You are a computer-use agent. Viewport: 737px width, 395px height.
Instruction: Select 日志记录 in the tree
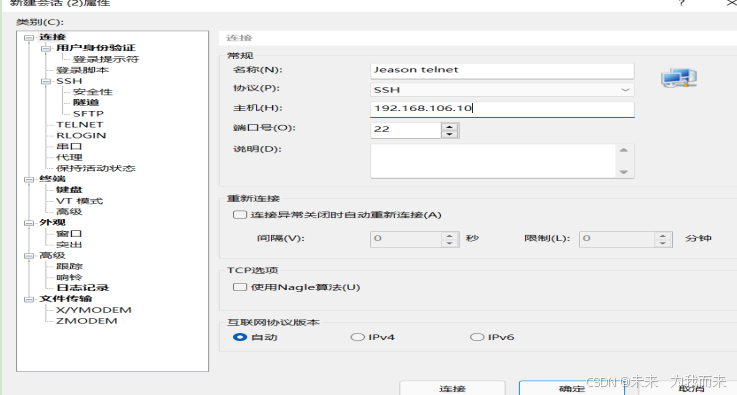point(82,288)
